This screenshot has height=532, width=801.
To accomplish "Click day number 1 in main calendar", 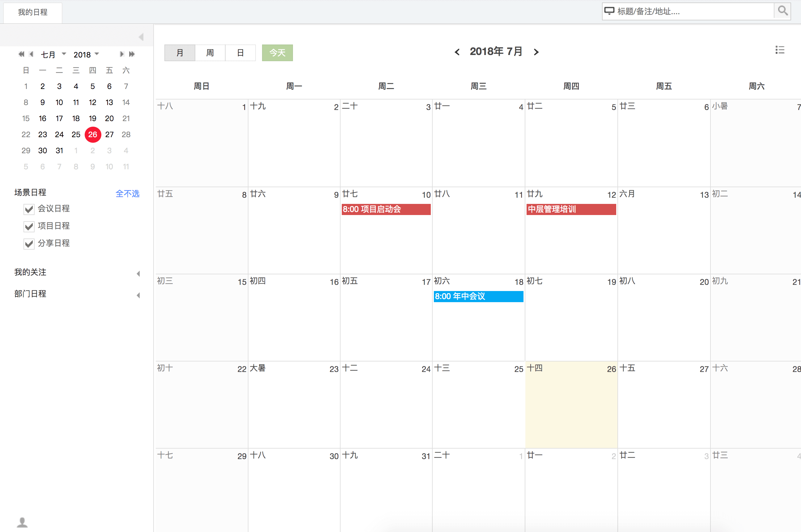I will click(x=244, y=107).
